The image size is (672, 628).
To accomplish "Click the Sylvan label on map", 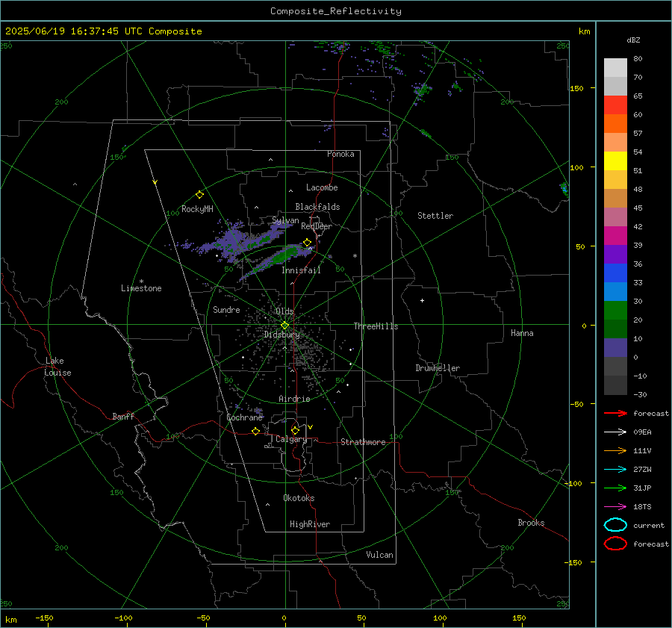I will click(x=285, y=220).
